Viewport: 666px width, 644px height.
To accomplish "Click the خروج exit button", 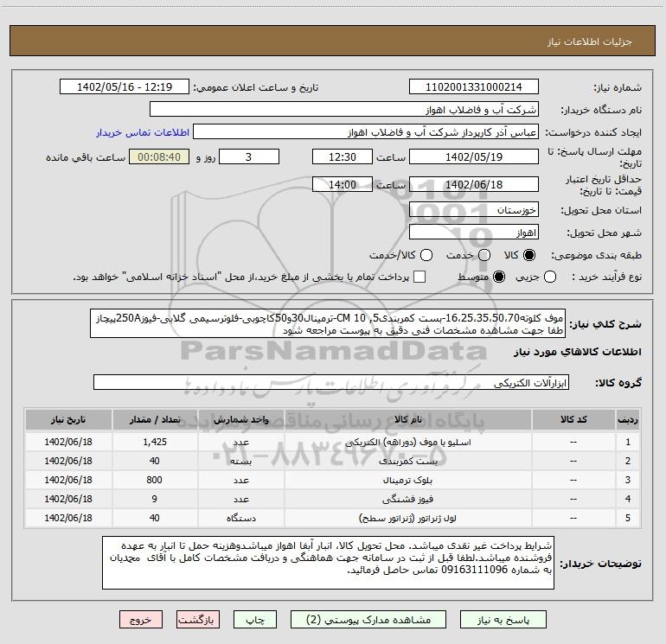I will click(x=141, y=620).
